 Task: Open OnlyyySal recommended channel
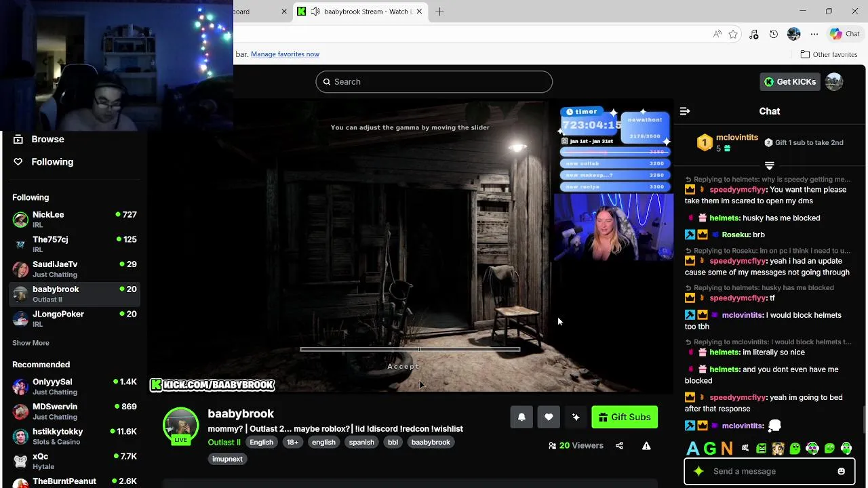click(x=75, y=387)
